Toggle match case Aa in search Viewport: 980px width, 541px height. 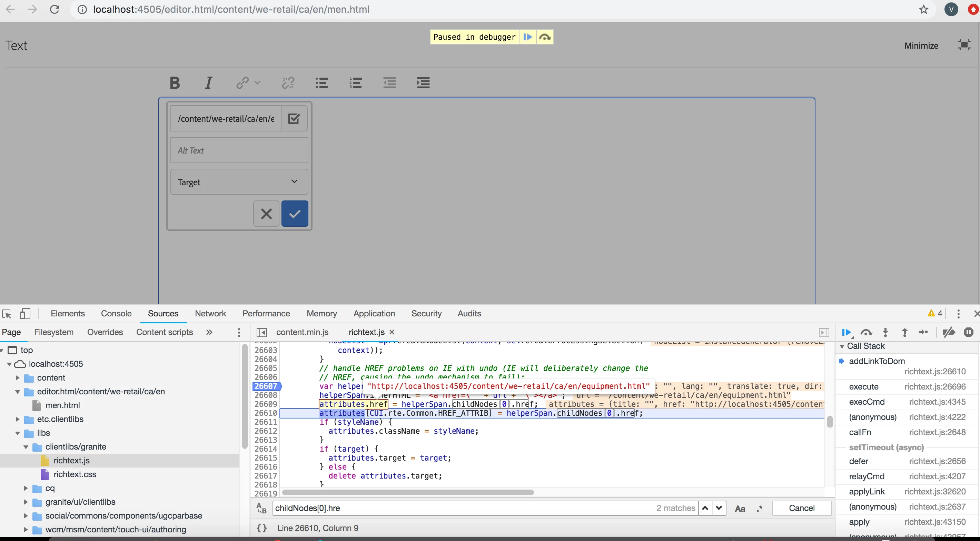click(x=740, y=509)
